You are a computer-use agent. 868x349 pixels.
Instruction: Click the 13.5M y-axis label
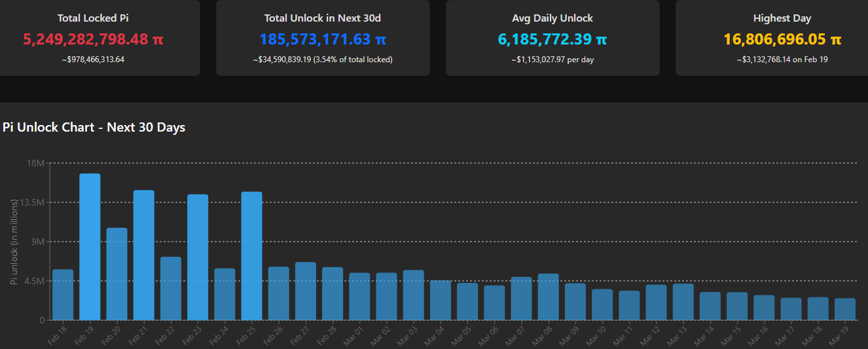point(31,202)
